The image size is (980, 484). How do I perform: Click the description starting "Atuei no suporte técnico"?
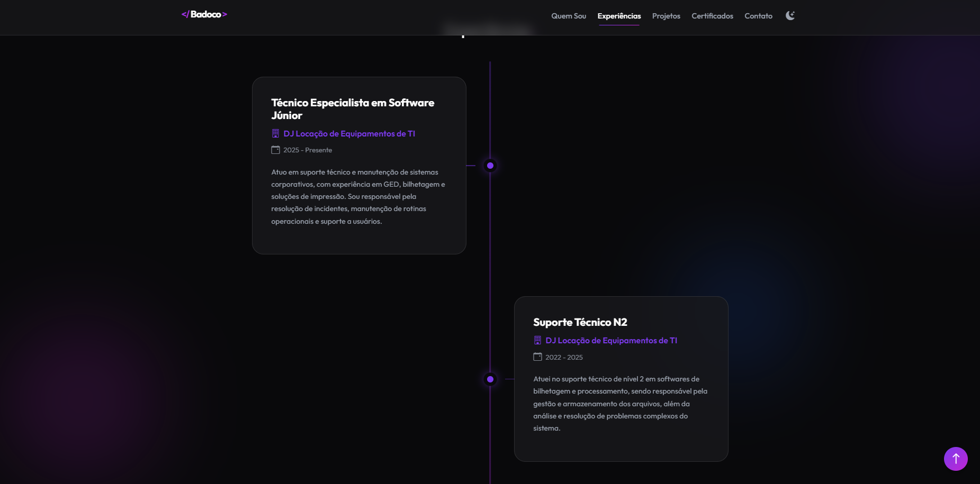621,404
